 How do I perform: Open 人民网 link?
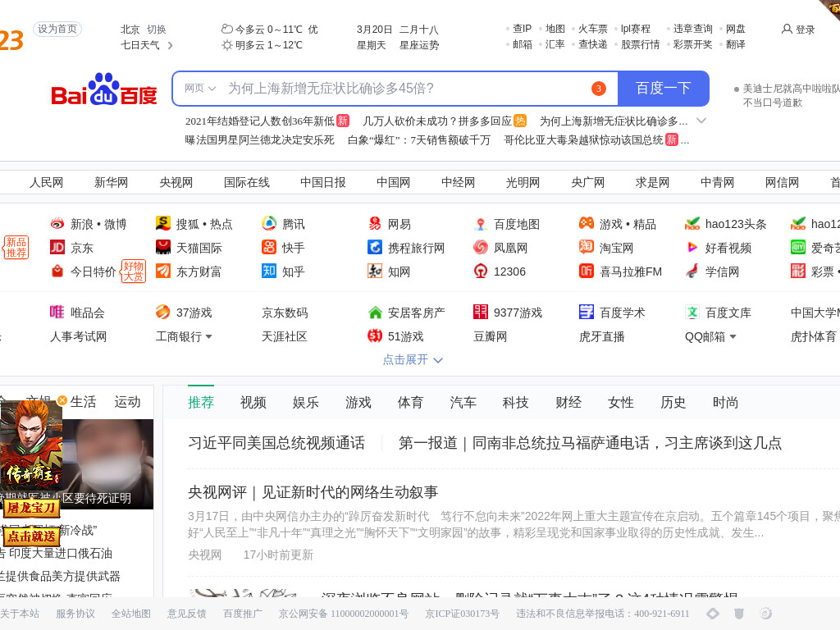pyautogui.click(x=47, y=183)
